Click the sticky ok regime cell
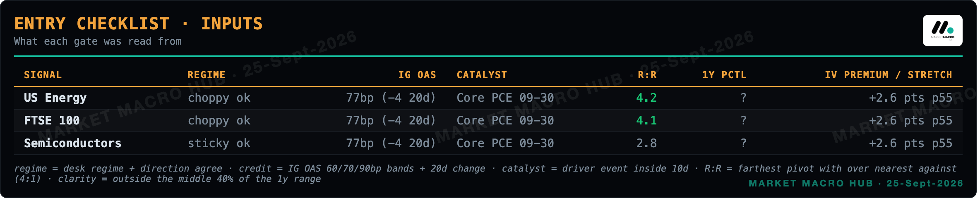 click(x=219, y=143)
